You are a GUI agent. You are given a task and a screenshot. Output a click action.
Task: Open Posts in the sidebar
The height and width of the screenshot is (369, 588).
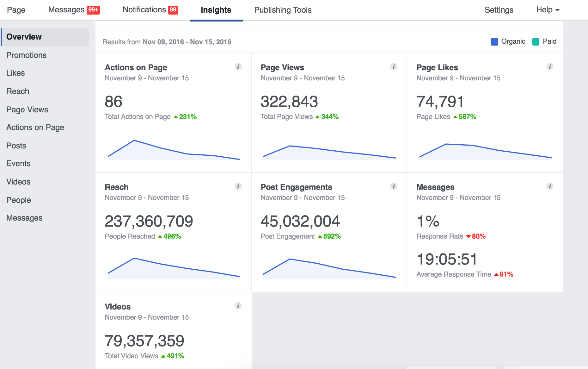tap(16, 146)
